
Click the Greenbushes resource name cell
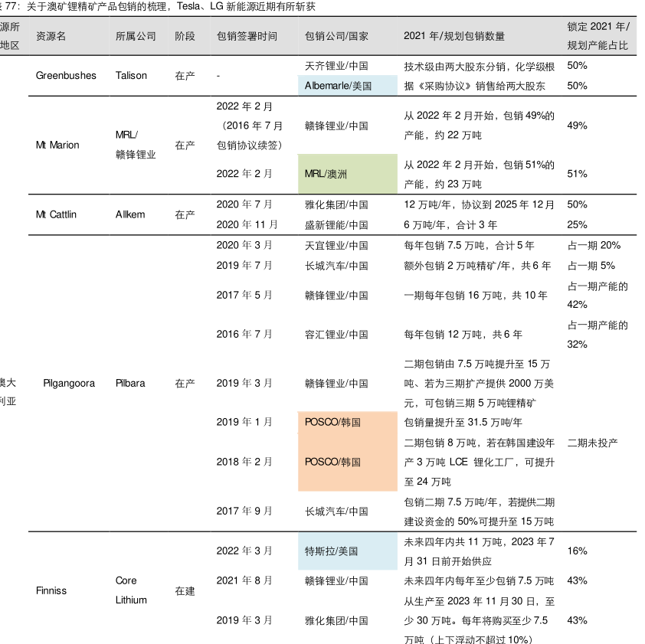point(66,76)
